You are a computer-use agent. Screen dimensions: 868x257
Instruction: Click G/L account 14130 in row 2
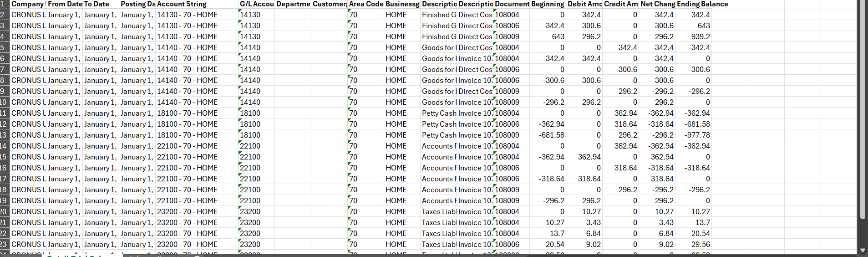257,15
